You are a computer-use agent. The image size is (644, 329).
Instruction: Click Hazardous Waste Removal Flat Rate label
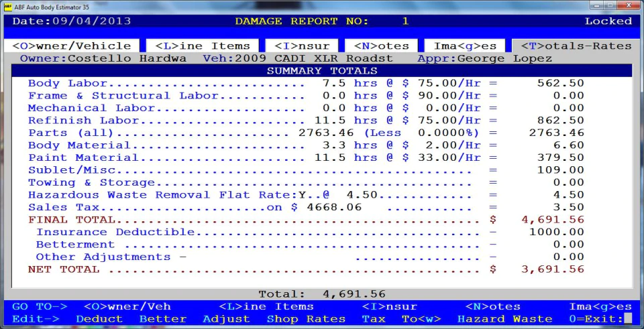162,195
